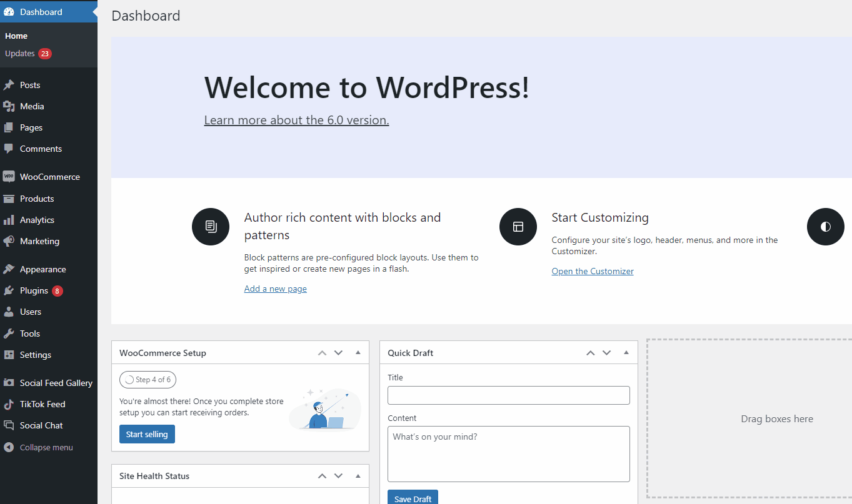Click the WooCommerce Setup panel title
The height and width of the screenshot is (504, 852).
pos(163,353)
